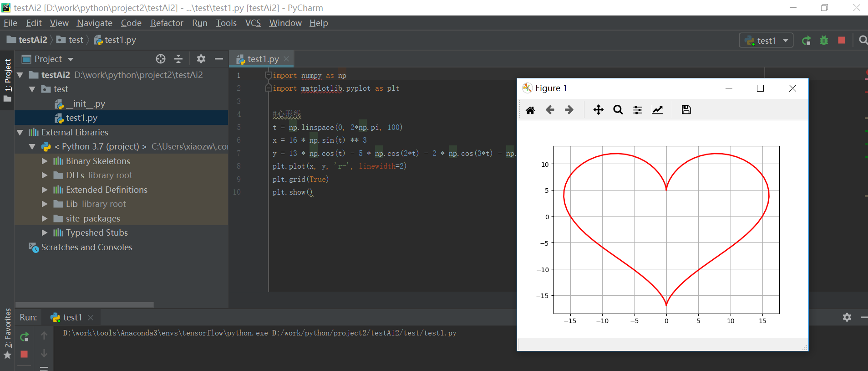
Task: Expand Binary Skeletons node
Action: 45,161
